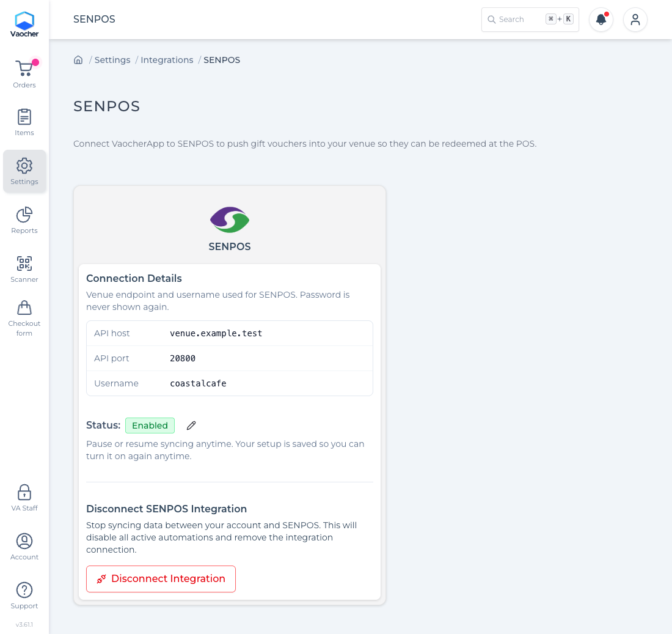Viewport: 672px width, 634px height.
Task: Click the API host value venue.example.test
Action: coord(216,333)
